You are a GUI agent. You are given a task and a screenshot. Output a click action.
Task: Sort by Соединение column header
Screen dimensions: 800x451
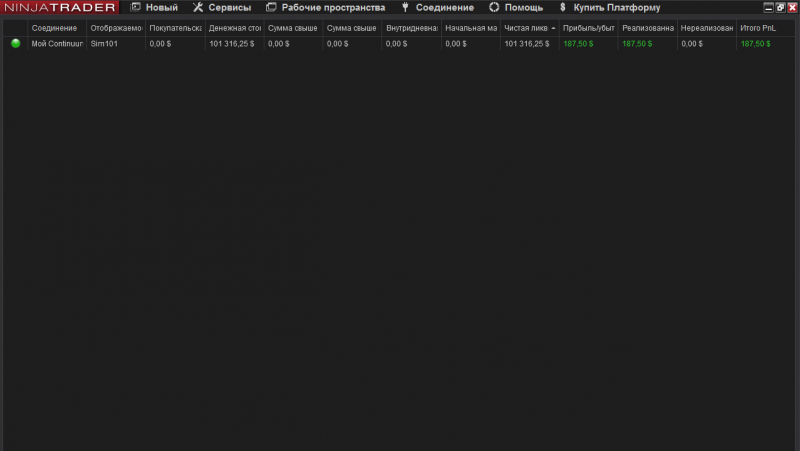[x=57, y=28]
